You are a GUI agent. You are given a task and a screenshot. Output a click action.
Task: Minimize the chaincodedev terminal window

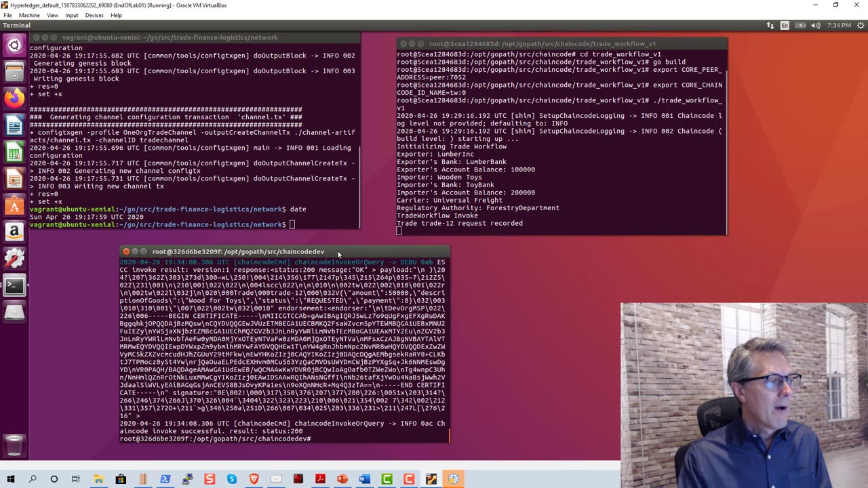point(135,251)
